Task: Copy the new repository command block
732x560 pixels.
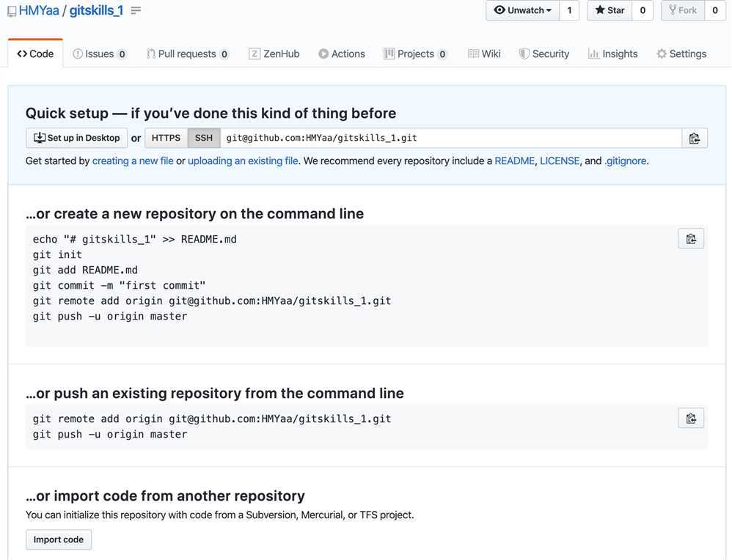Action: 691,239
